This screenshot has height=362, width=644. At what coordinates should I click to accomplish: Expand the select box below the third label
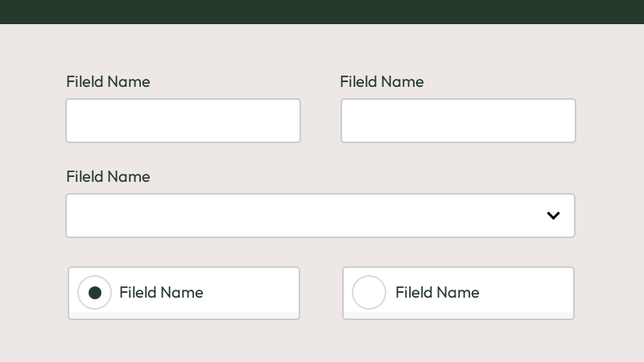coord(320,216)
